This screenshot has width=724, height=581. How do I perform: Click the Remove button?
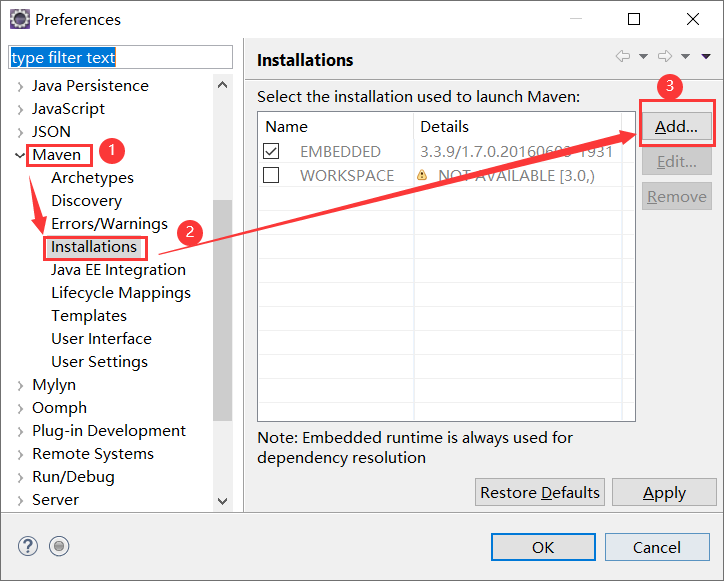click(x=676, y=196)
